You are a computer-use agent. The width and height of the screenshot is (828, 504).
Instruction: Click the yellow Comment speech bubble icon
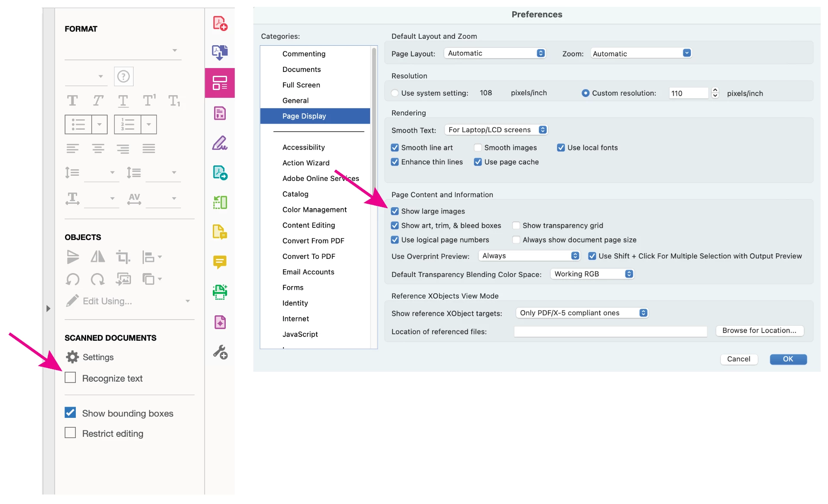(x=220, y=261)
